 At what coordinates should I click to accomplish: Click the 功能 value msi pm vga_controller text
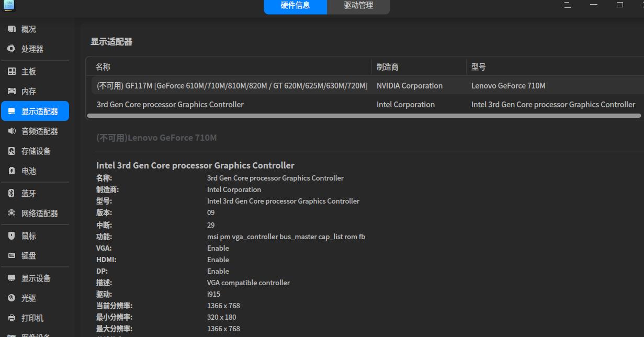[x=286, y=237]
